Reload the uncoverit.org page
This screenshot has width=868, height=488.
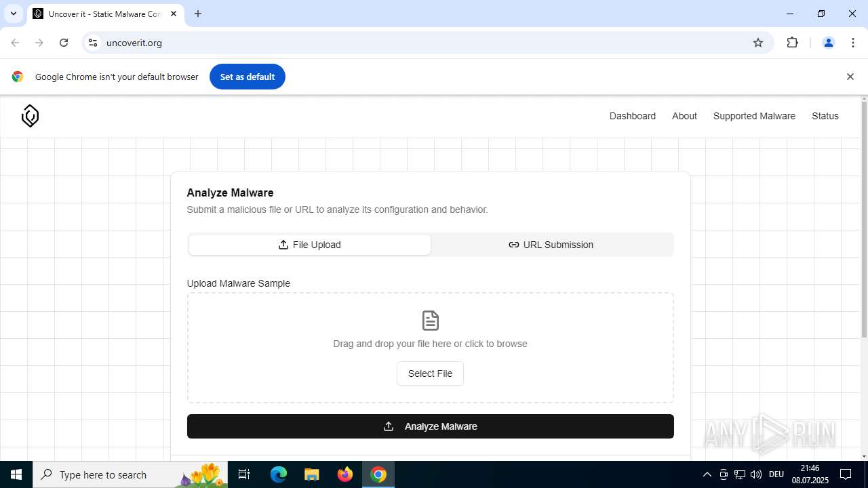point(64,43)
